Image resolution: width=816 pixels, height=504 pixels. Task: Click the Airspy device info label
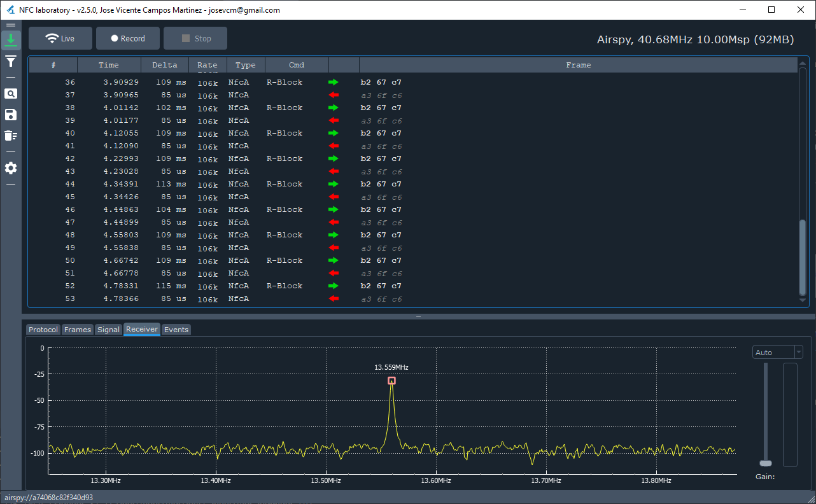click(x=696, y=39)
